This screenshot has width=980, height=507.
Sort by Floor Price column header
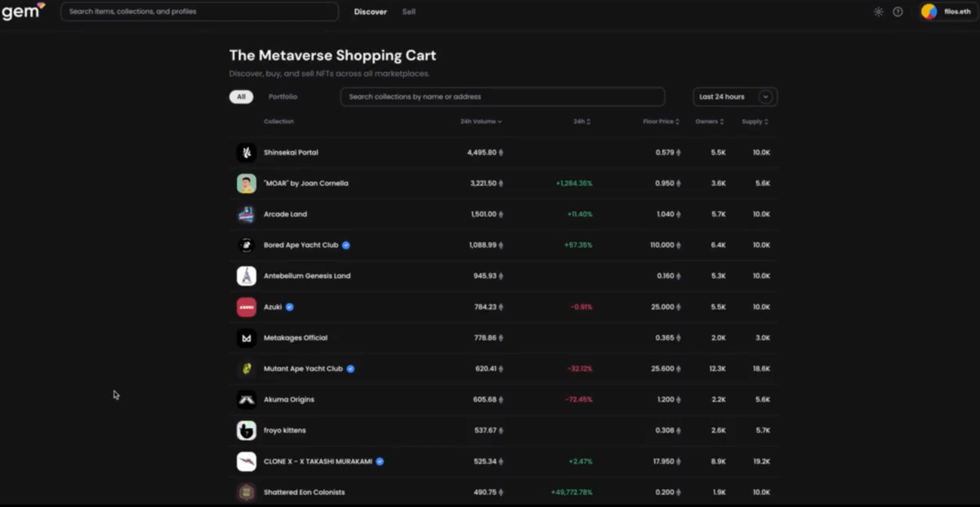coord(660,122)
